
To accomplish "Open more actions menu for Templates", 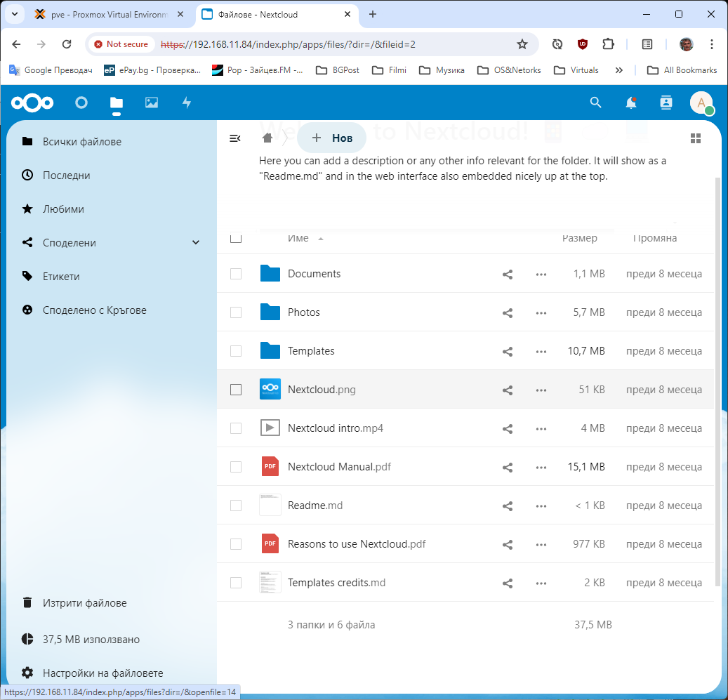I will 541,351.
